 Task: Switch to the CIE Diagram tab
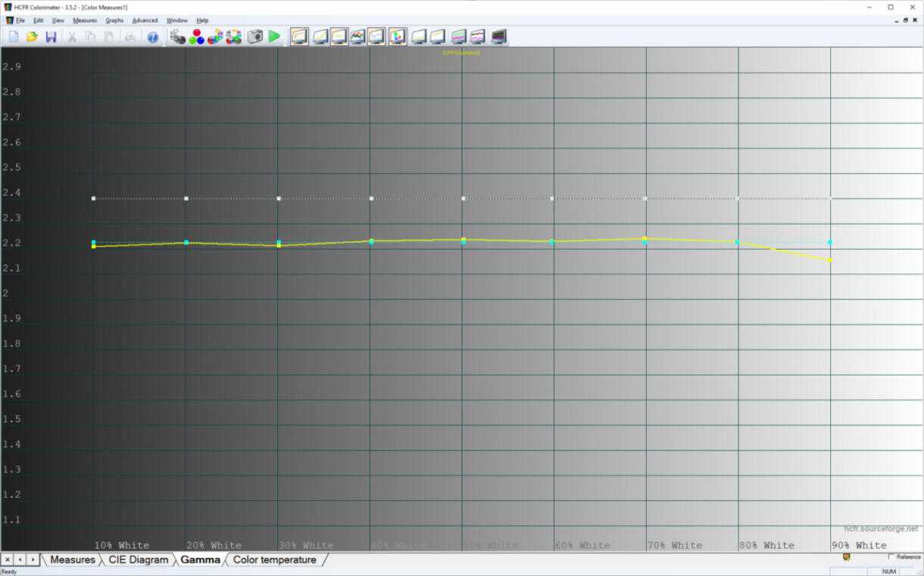click(138, 560)
